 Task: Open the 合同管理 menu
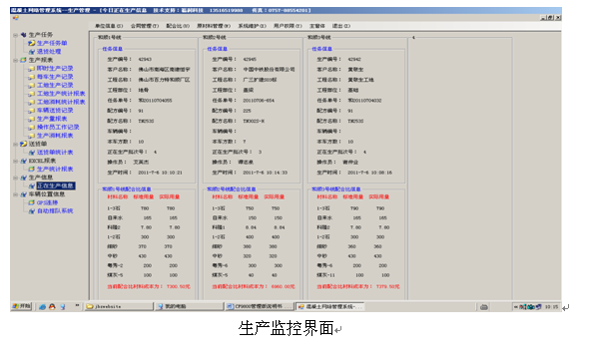point(145,26)
